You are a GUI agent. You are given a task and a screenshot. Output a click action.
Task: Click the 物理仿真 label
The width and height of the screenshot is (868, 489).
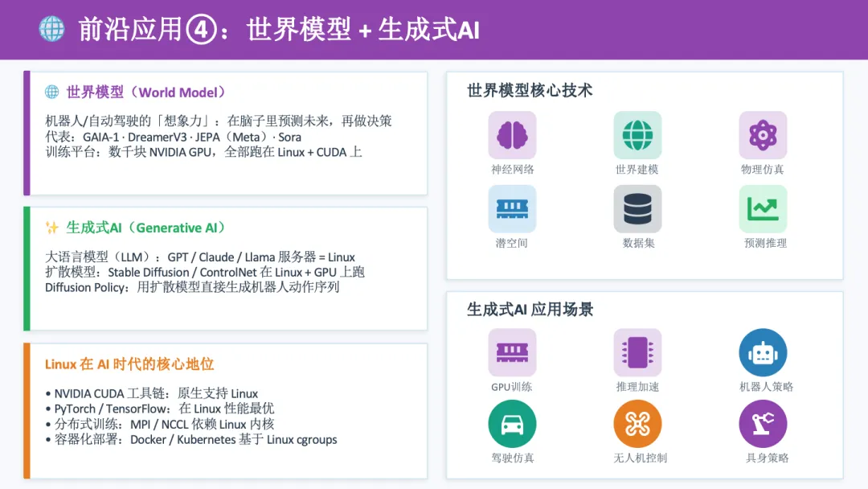tap(763, 170)
